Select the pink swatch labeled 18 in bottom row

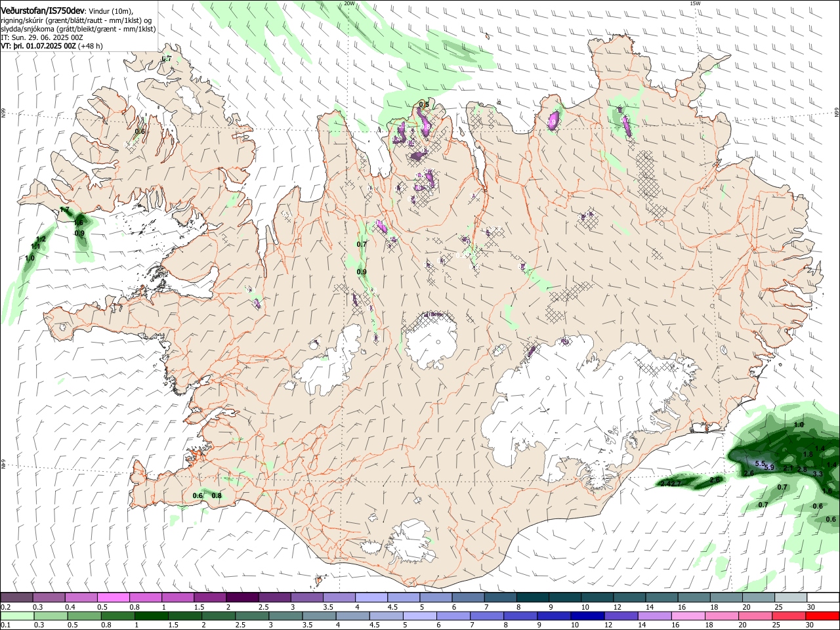coord(722,616)
